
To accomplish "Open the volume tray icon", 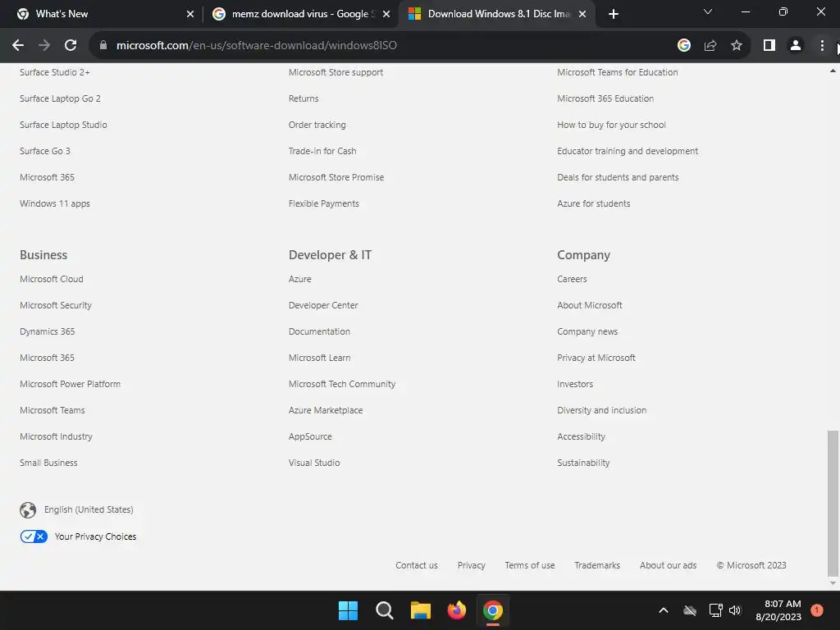I will coord(735,610).
